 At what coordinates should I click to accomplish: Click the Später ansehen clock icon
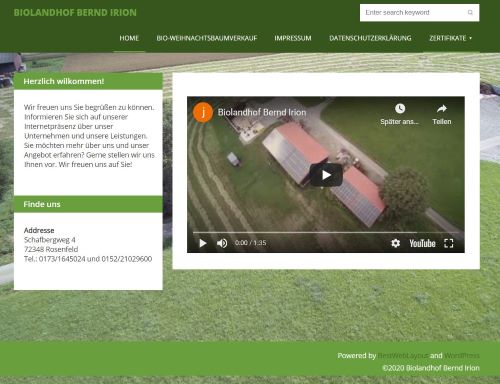400,108
